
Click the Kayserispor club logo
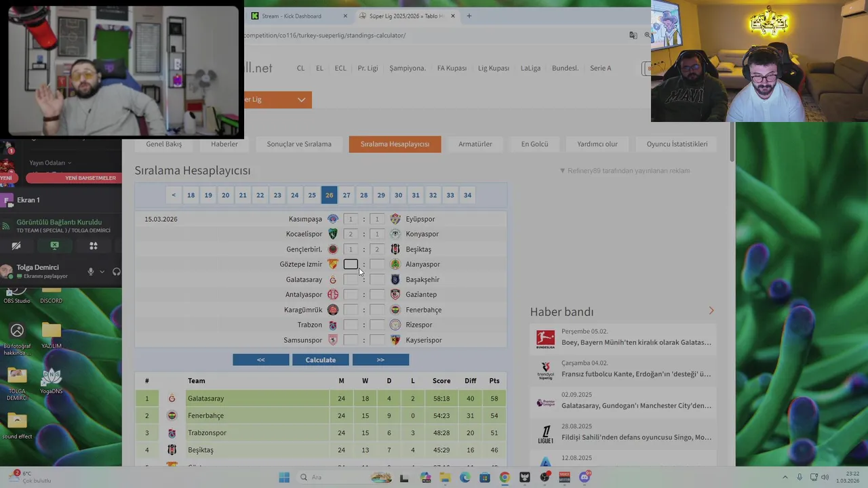(x=395, y=340)
